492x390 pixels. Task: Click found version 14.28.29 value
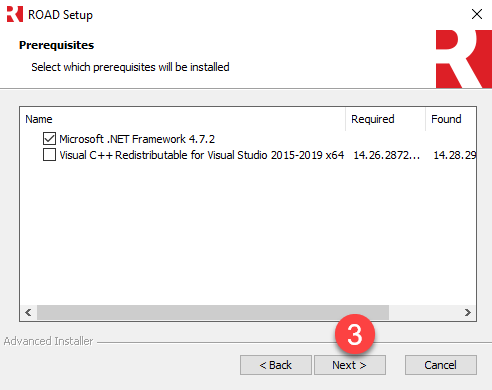pos(454,155)
